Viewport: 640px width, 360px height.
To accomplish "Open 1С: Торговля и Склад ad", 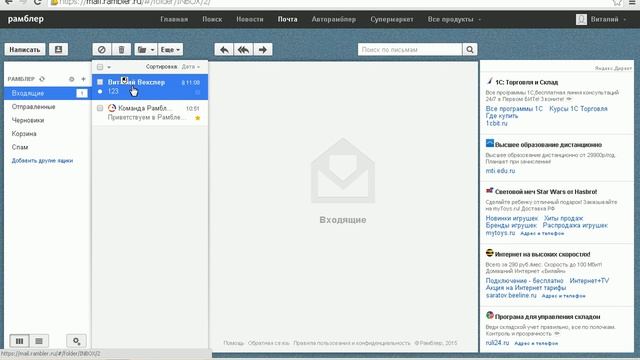I will point(526,82).
